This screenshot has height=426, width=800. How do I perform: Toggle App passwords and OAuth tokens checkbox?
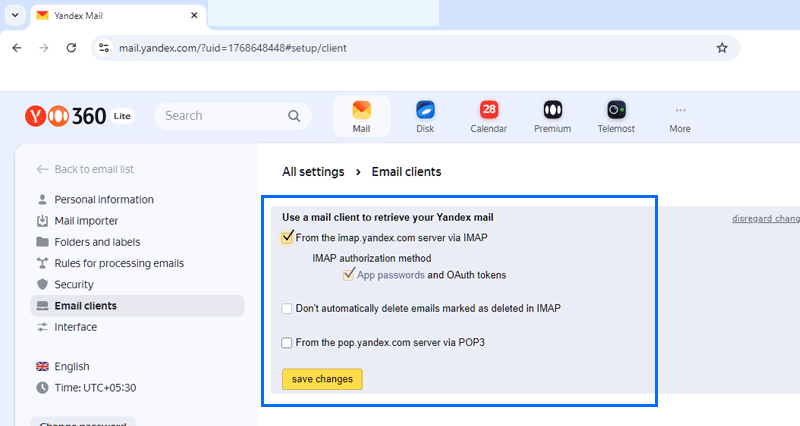[x=348, y=275]
